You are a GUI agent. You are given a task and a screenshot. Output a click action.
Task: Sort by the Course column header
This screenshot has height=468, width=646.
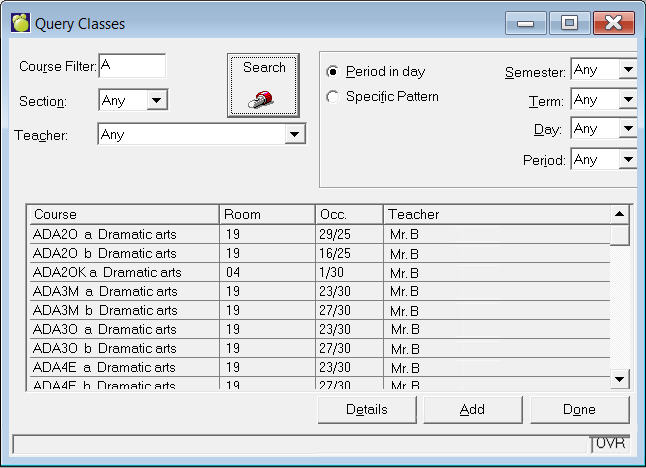[x=122, y=214]
